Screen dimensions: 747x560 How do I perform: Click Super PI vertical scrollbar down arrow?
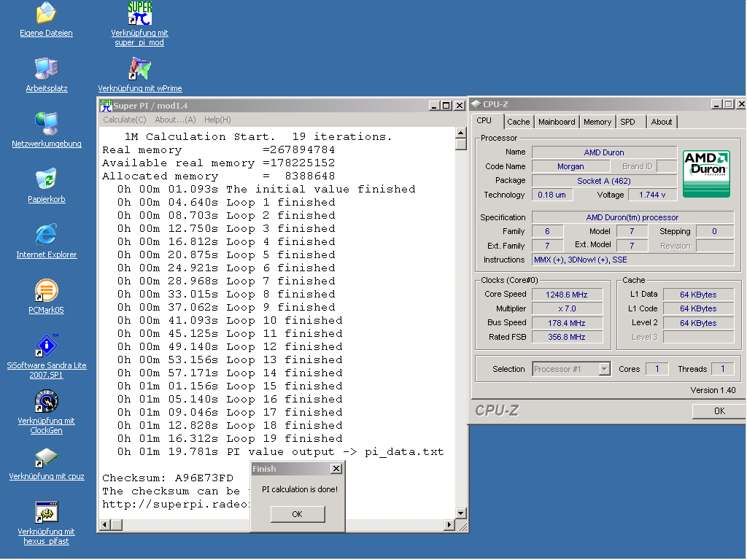click(461, 513)
